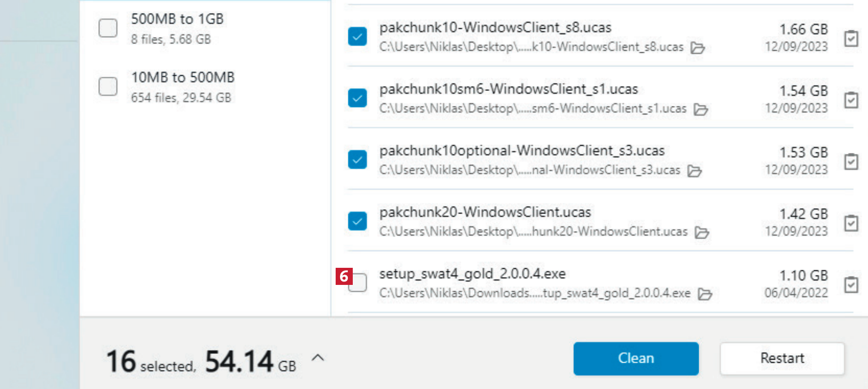
Task: Select the setup_swat4_gold_2.0.0.4.exe checkbox
Action: click(358, 283)
